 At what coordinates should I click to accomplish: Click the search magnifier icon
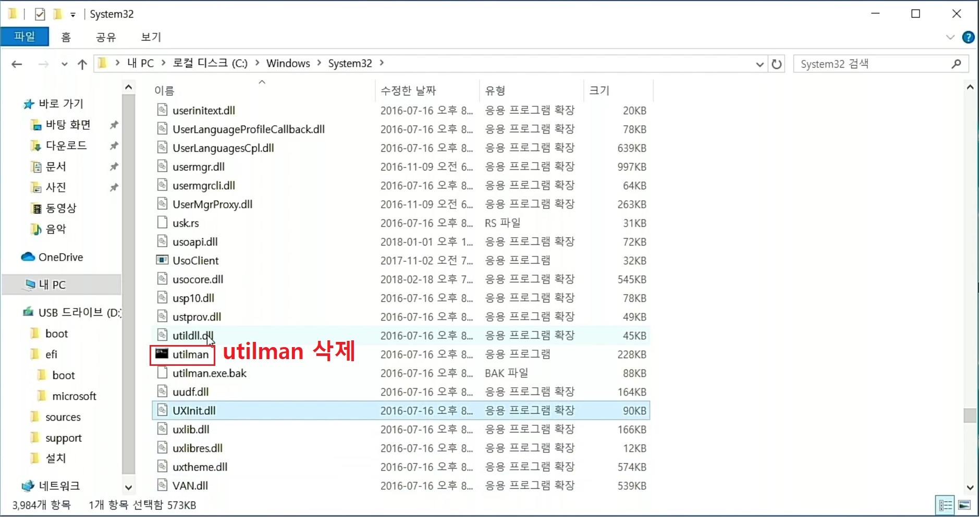[956, 64]
